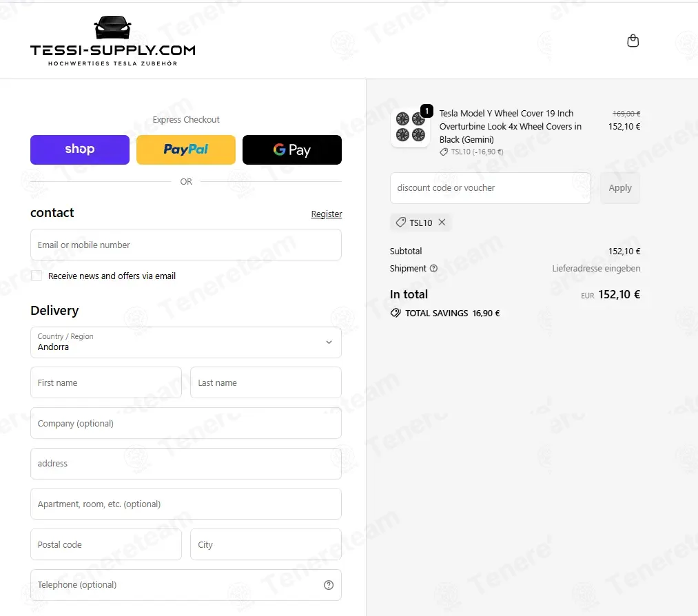The width and height of the screenshot is (698, 616).
Task: Enable receive news and offers checkbox
Action: pos(37,276)
